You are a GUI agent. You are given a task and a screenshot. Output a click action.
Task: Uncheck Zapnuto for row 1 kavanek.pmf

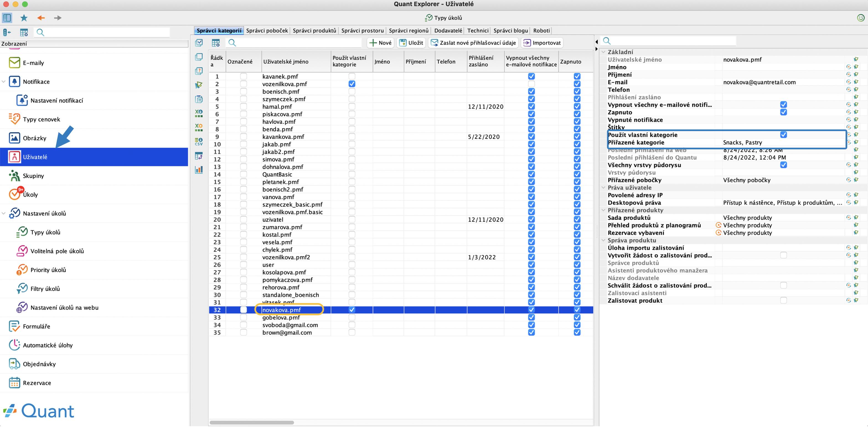tap(577, 76)
